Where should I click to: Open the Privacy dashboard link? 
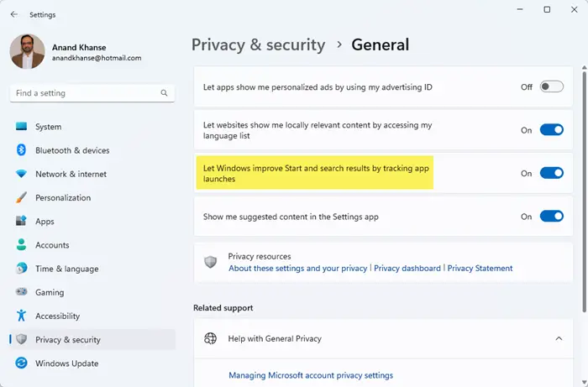[x=407, y=269]
